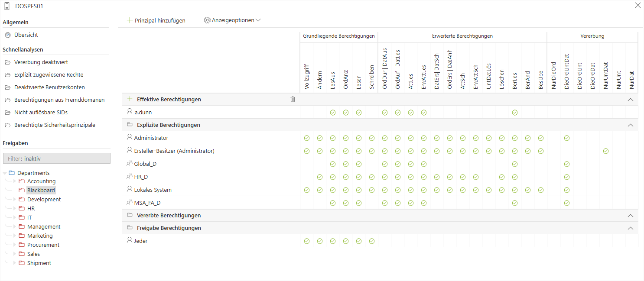Toggle DieOrdUntDat for MSA_FA_D
Screen dimensions: 644x281
(567, 203)
